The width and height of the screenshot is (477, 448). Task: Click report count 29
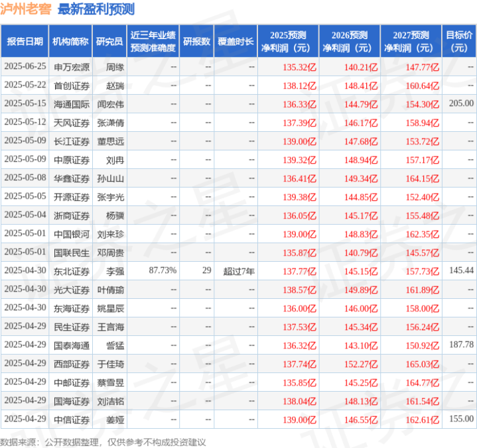(x=207, y=270)
